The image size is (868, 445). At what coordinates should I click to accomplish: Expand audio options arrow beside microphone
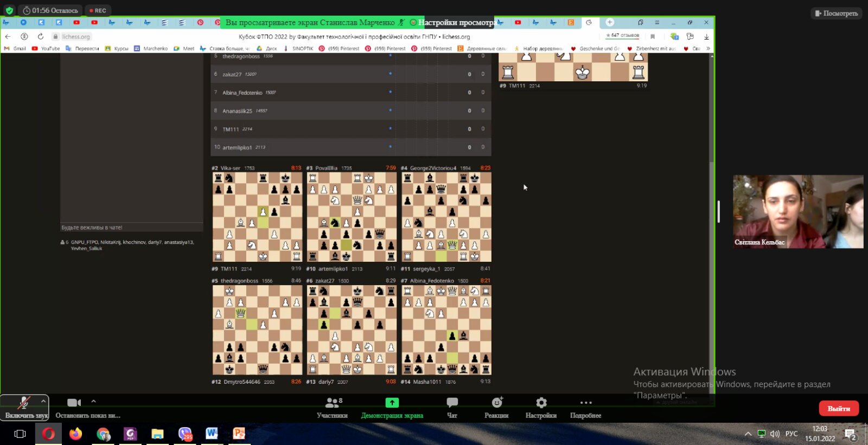coord(43,401)
